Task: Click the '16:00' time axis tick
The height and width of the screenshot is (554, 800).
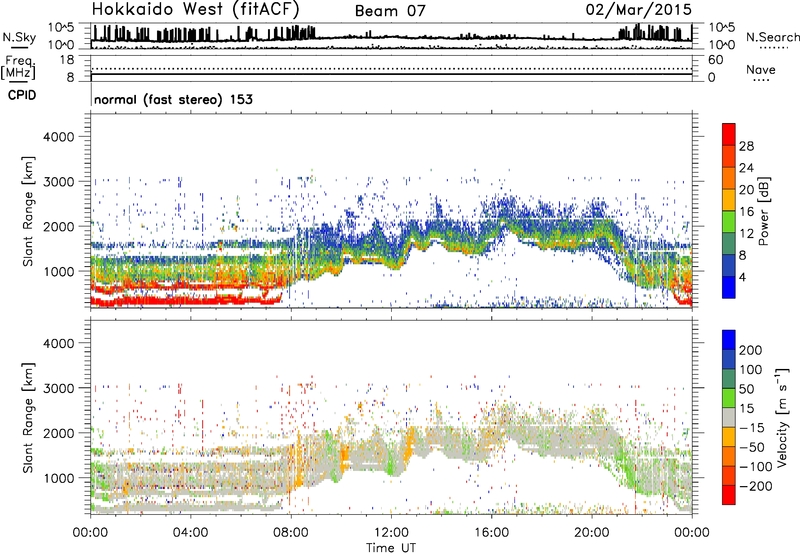Action: tap(491, 533)
